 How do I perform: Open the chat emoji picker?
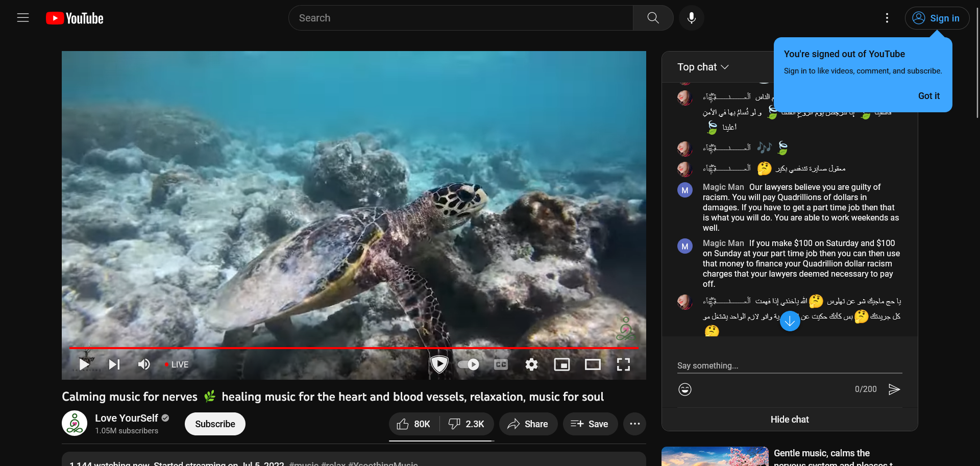(x=685, y=389)
